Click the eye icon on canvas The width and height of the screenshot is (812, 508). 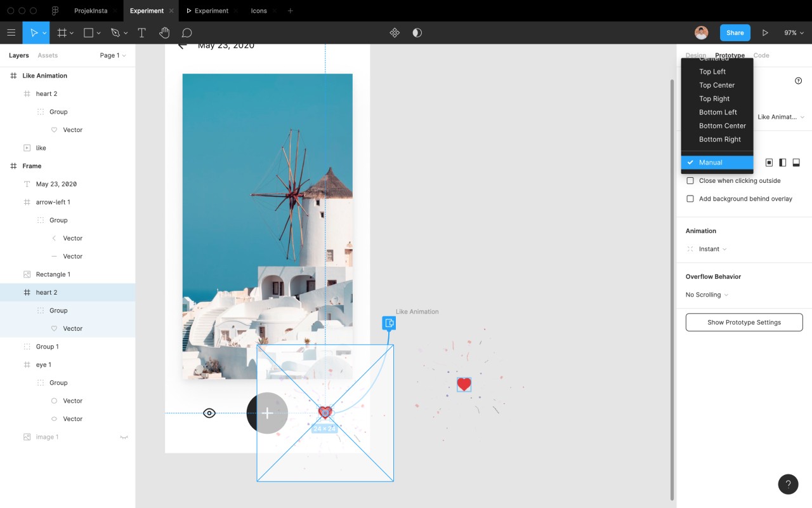click(209, 413)
